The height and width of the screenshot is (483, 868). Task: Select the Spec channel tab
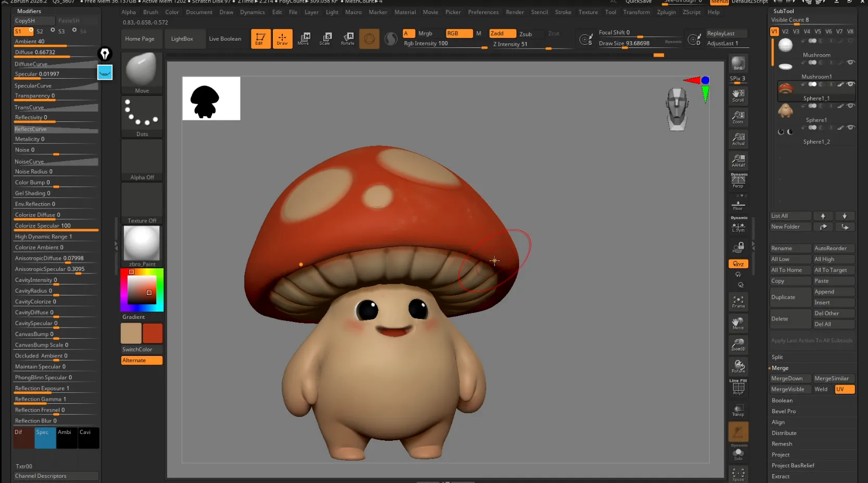45,438
